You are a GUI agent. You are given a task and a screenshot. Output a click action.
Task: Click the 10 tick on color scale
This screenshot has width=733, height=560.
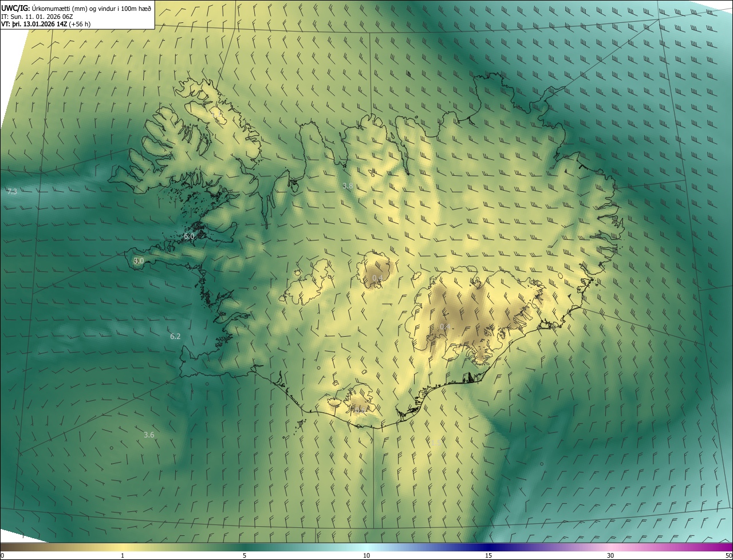pos(366,555)
